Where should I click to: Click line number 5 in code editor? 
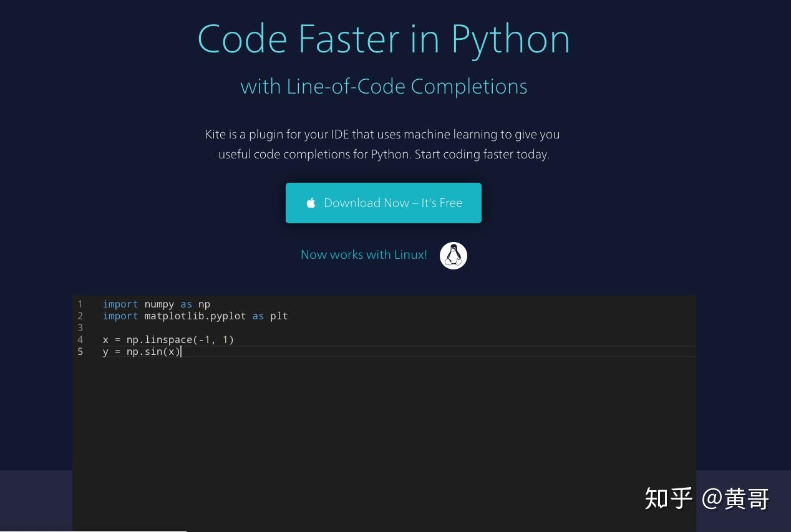[x=80, y=351]
